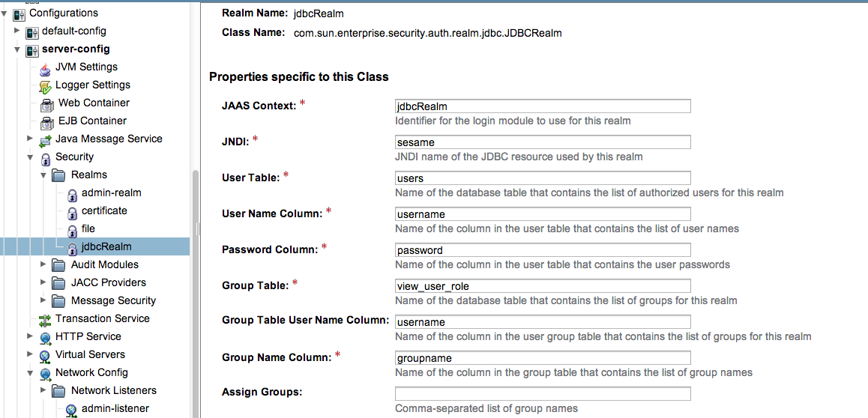Click the Web Container icon

pos(47,103)
